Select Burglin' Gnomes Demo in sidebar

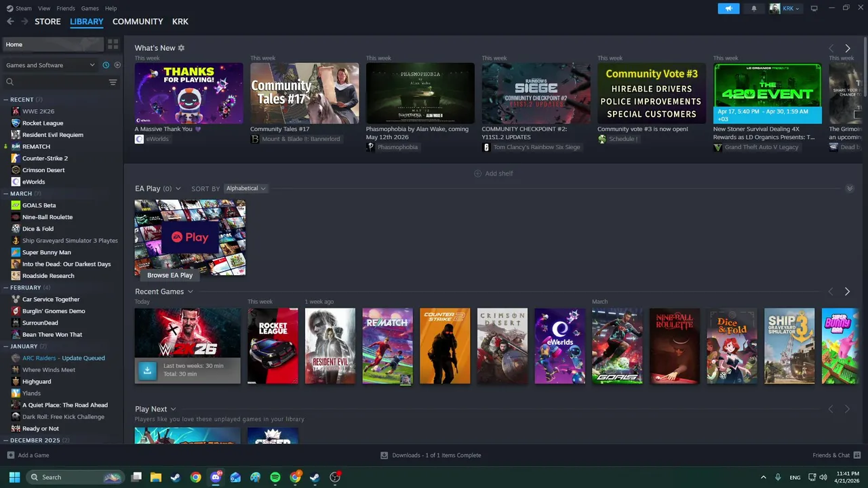[x=54, y=311]
